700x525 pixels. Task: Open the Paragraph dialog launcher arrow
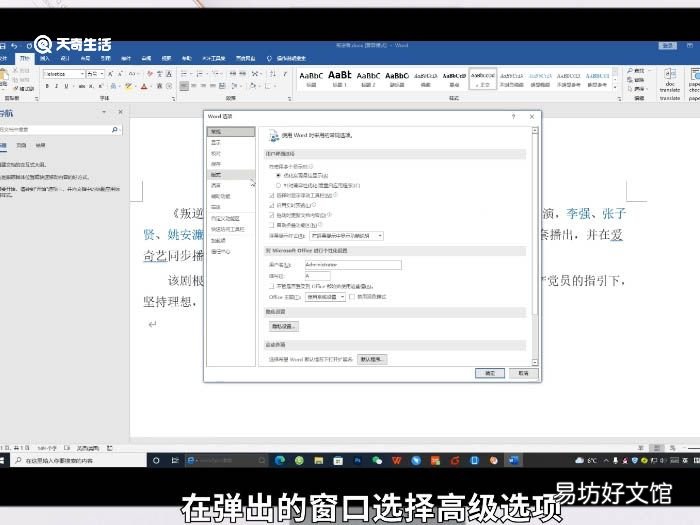289,99
